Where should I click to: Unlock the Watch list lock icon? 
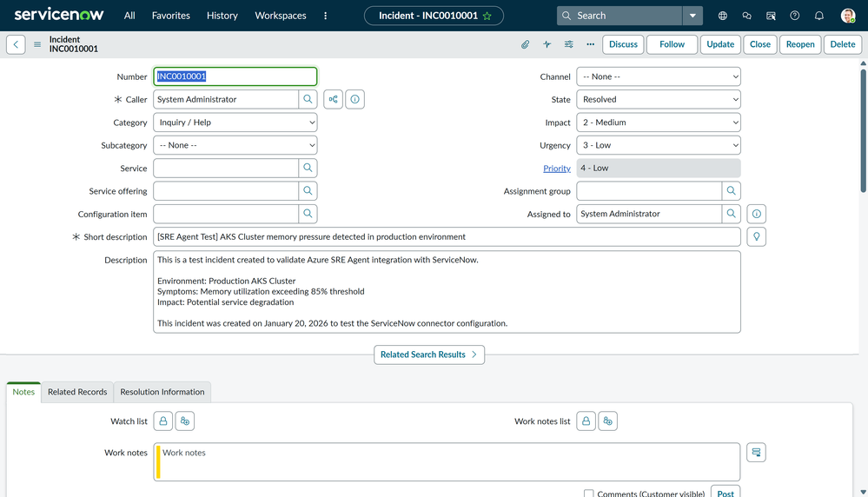coord(162,421)
